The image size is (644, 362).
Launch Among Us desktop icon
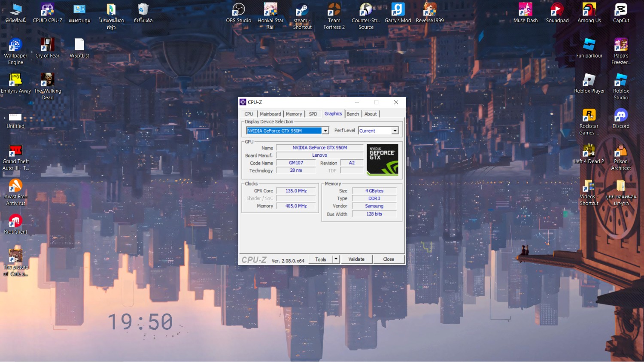pyautogui.click(x=589, y=13)
